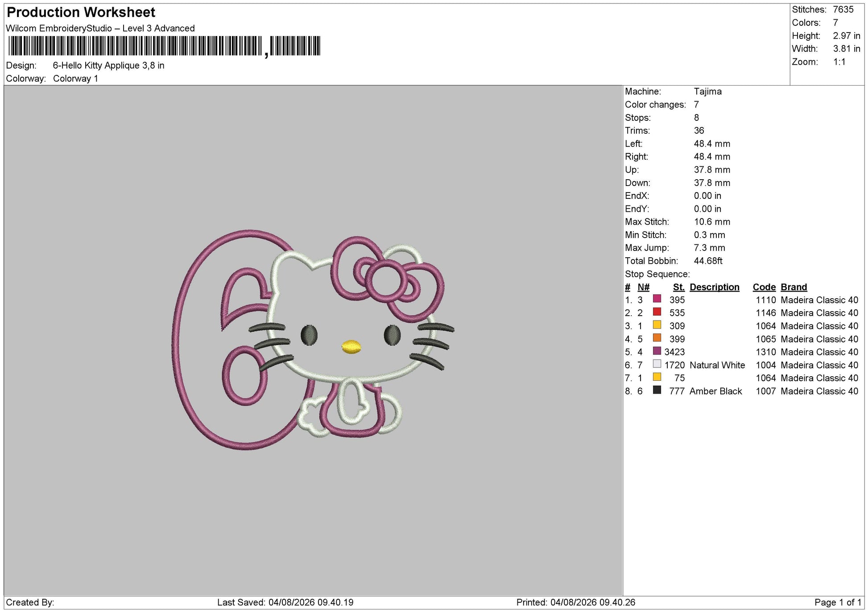Click the Natural White color swatch
This screenshot has height=613, width=868.
[657, 364]
